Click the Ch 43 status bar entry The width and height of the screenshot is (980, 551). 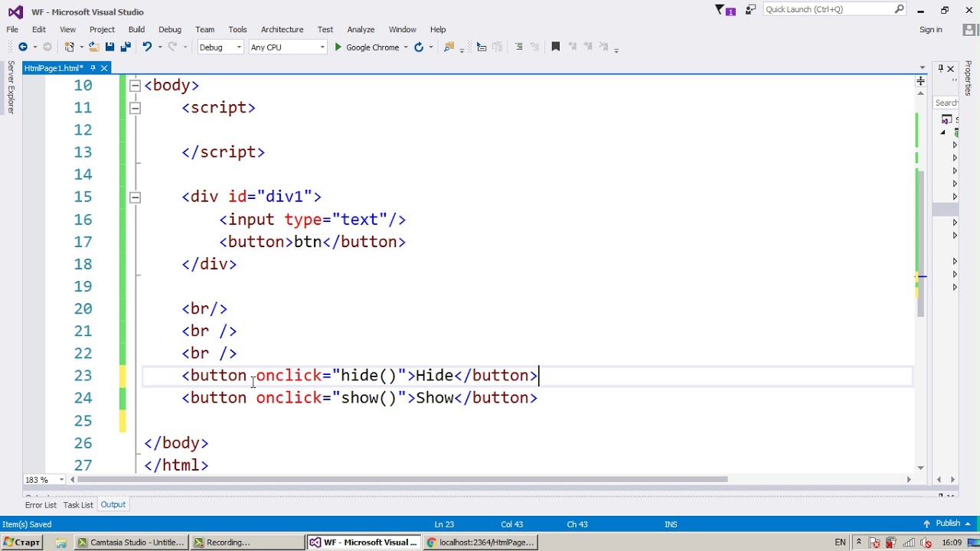coord(577,524)
